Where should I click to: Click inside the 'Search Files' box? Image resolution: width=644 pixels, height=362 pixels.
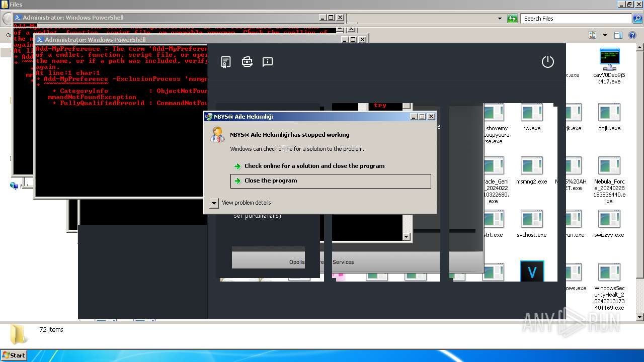[576, 19]
